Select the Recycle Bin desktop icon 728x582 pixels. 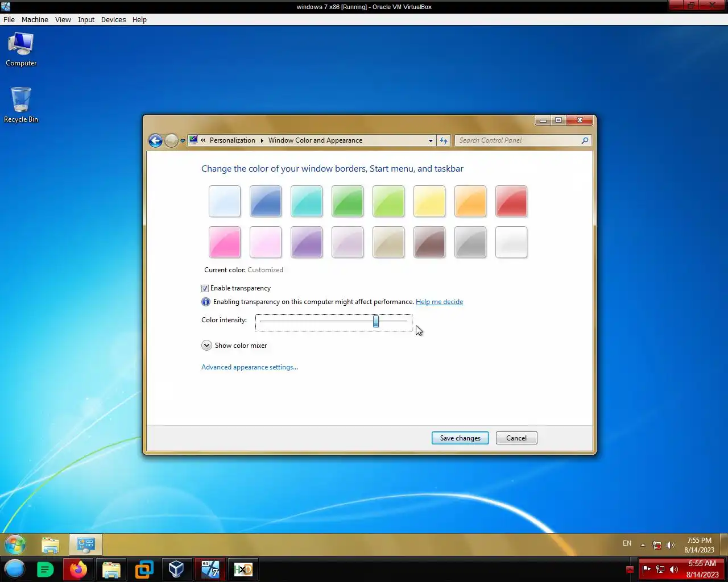click(x=21, y=105)
